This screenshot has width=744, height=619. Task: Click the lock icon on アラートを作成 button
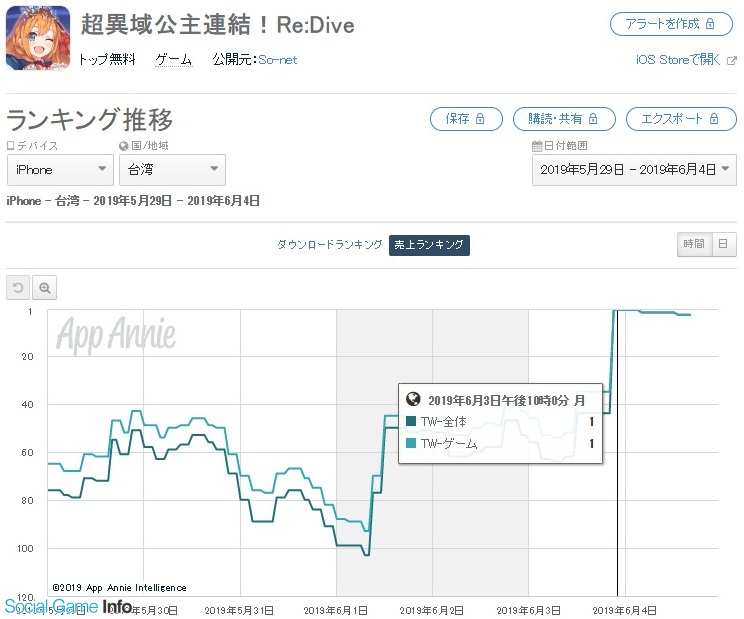click(x=710, y=24)
